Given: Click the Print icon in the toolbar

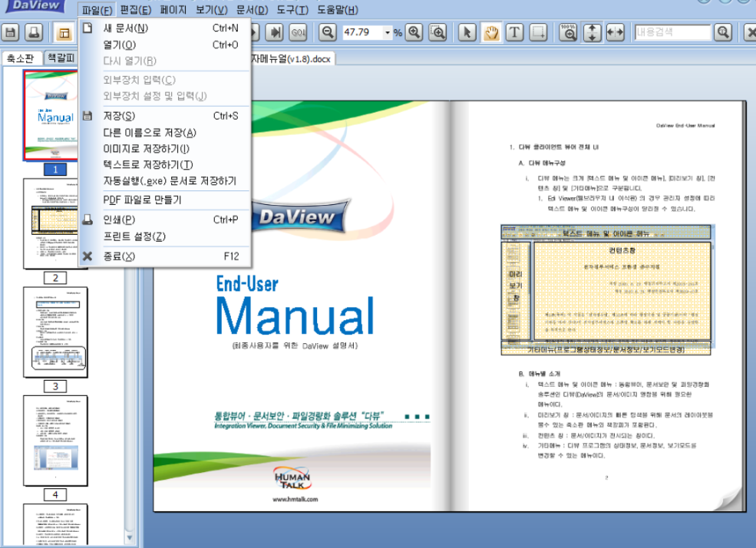Looking at the screenshot, I should (x=34, y=33).
